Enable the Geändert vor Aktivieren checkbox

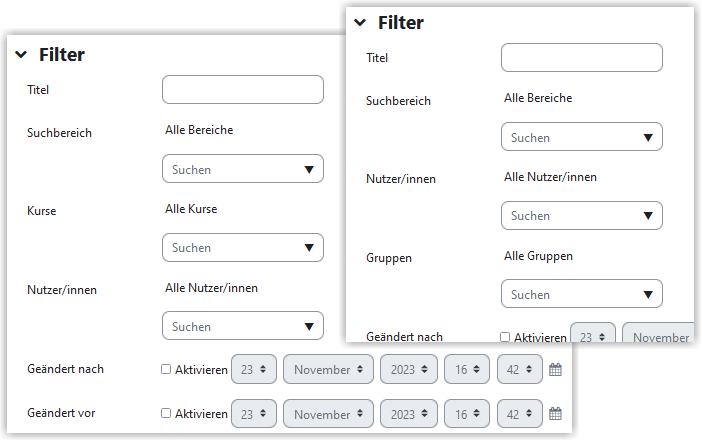pyautogui.click(x=166, y=413)
